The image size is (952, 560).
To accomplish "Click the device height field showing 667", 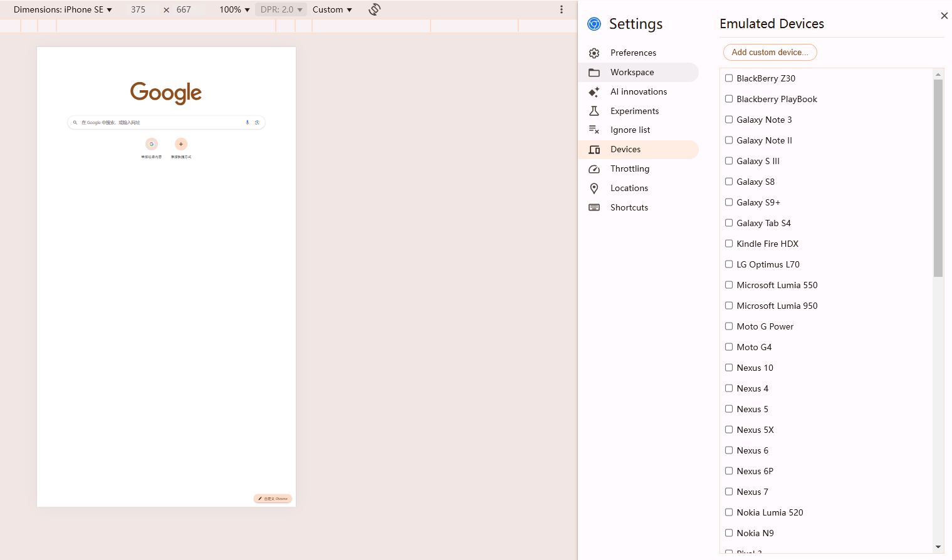I will [184, 9].
